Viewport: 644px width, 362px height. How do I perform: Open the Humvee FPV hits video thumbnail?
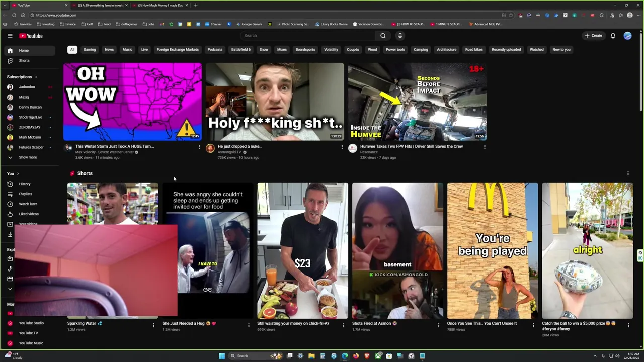point(417,102)
